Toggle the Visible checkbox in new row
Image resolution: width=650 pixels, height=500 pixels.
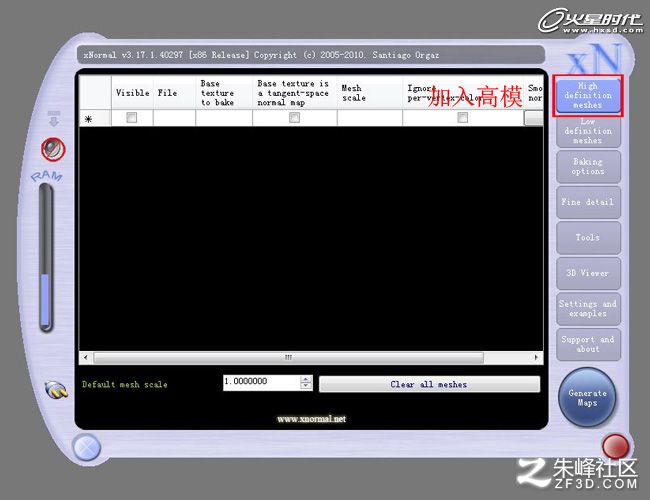coord(131,118)
